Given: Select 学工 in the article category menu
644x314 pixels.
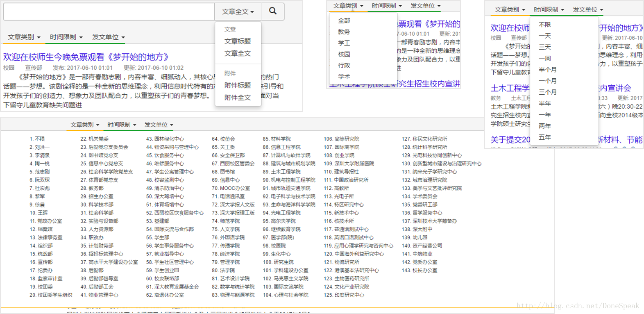Looking at the screenshot, I should tap(344, 43).
